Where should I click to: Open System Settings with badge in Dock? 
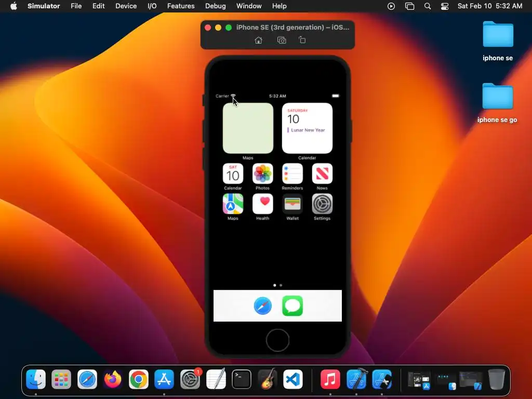coord(190,379)
